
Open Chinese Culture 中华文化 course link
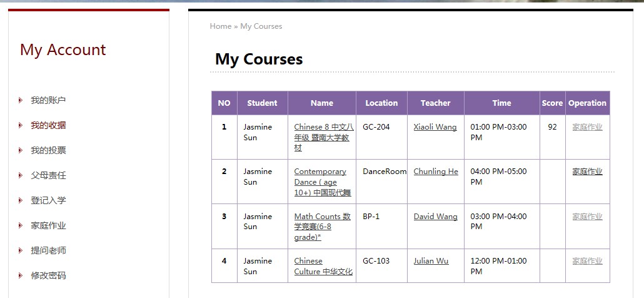pos(323,266)
